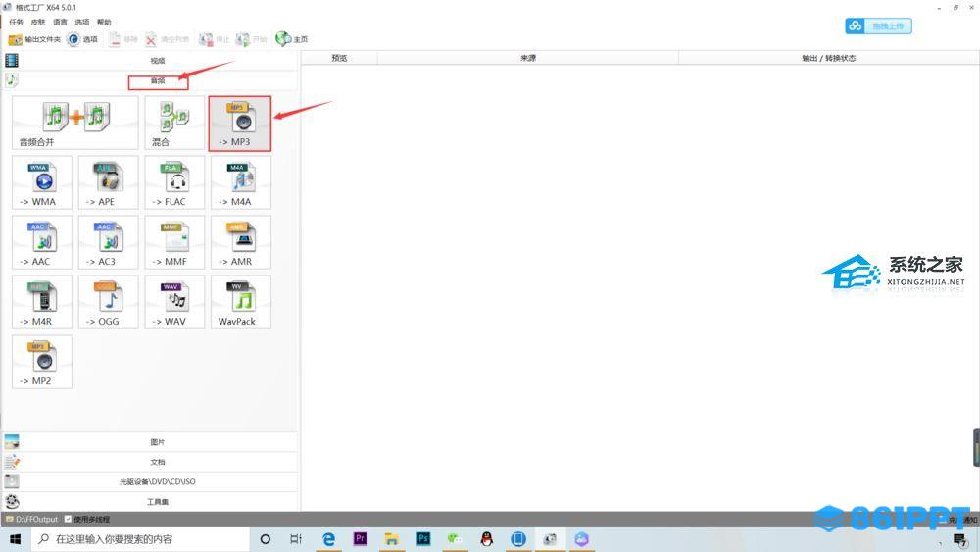The width and height of the screenshot is (980, 552).
Task: Open the 皮肤 skin menu
Action: click(38, 22)
